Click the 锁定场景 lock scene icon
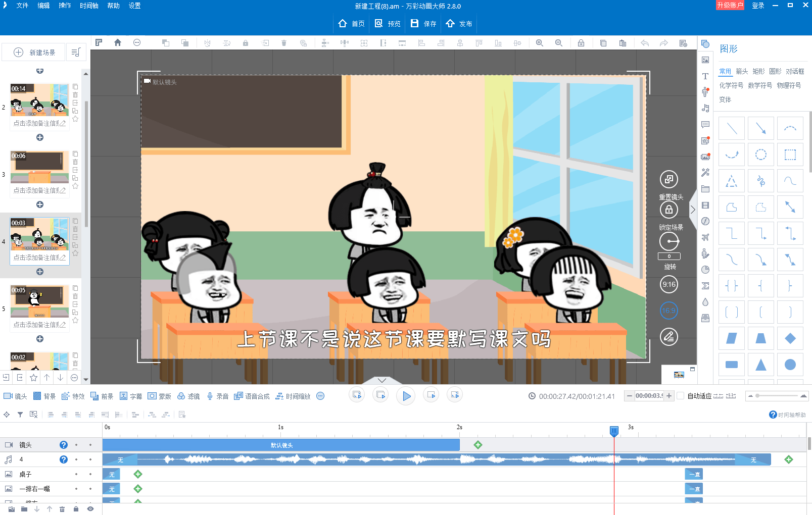812x515 pixels. (x=668, y=210)
